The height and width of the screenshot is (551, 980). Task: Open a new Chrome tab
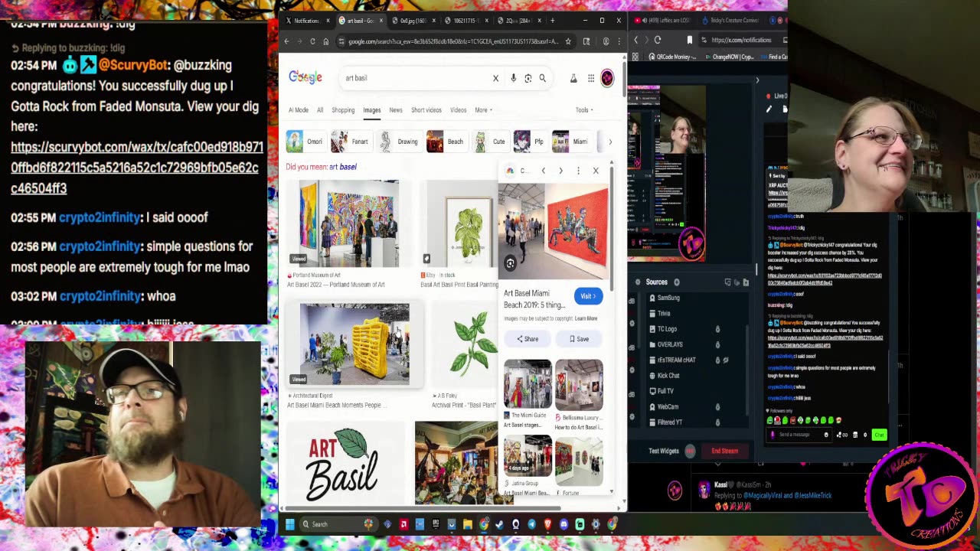click(x=552, y=21)
